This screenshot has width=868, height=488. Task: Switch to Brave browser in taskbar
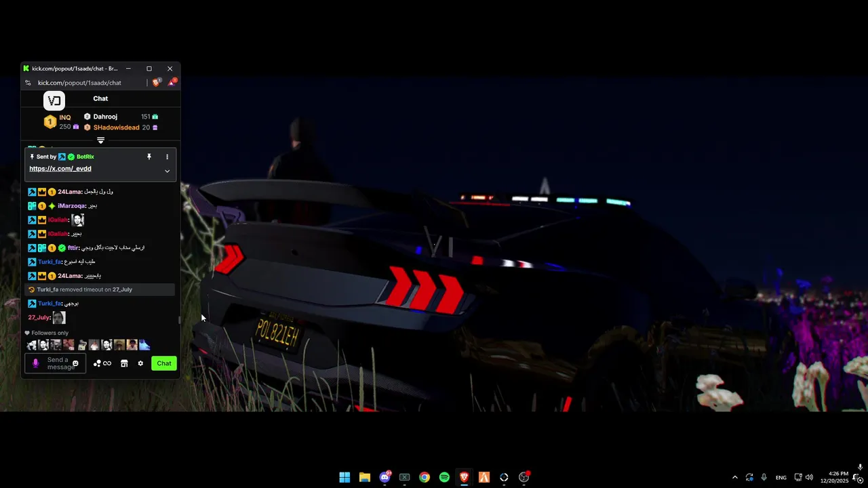464,477
